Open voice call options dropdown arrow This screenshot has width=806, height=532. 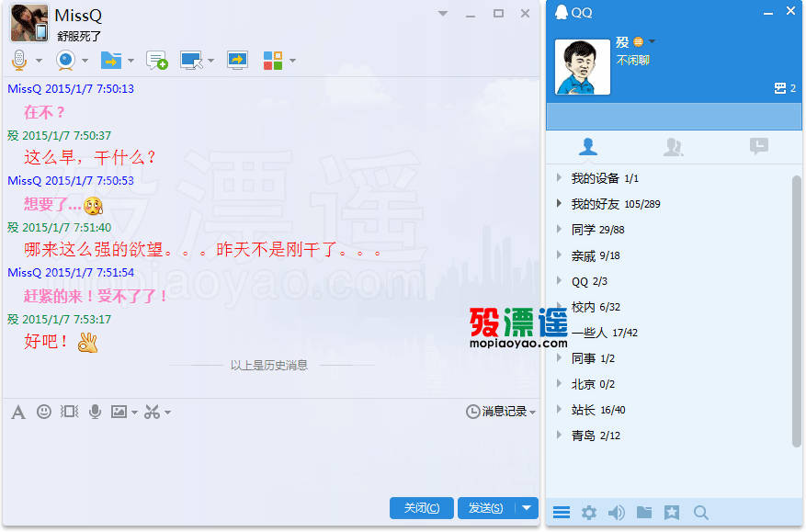(x=40, y=61)
